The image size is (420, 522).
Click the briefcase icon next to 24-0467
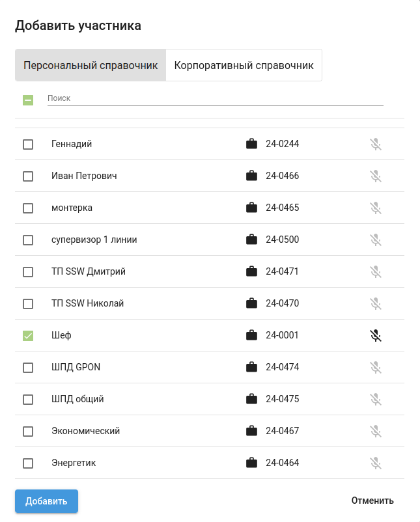click(251, 431)
